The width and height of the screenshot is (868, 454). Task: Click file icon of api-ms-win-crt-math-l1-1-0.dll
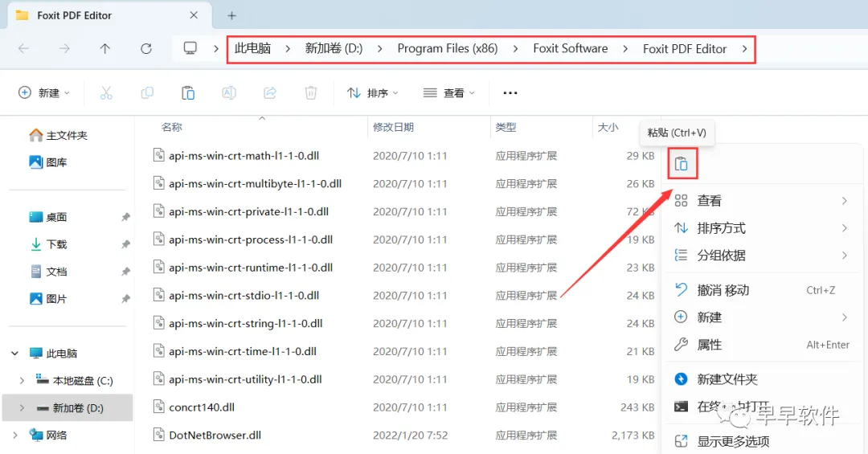159,155
